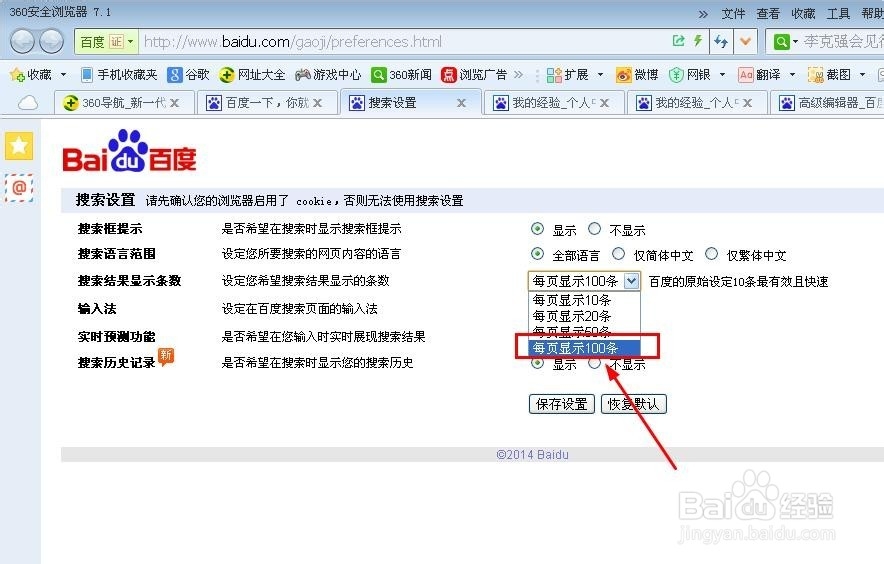Open the 工具 menu
The image size is (884, 564).
(x=838, y=14)
